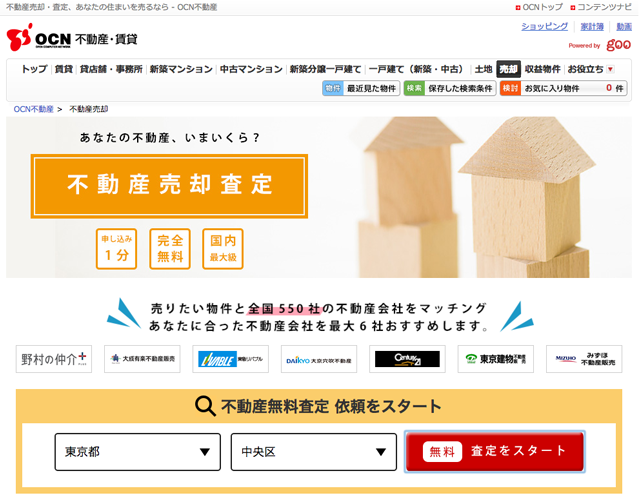Open the 中央区 city dropdown
The height and width of the screenshot is (503, 640).
(314, 452)
